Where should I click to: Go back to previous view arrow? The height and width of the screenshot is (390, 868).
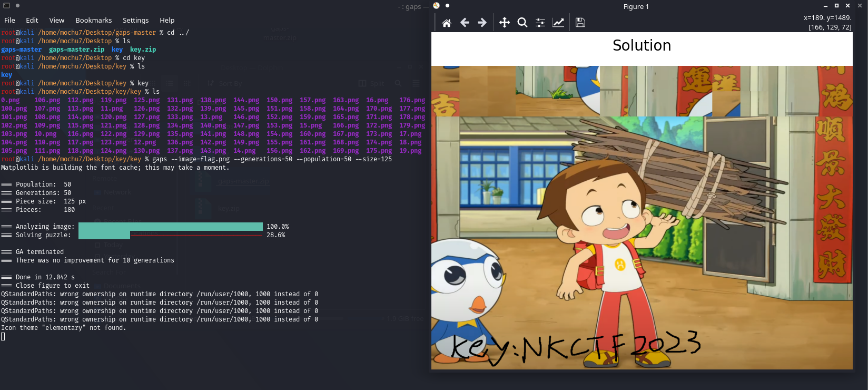pyautogui.click(x=465, y=23)
